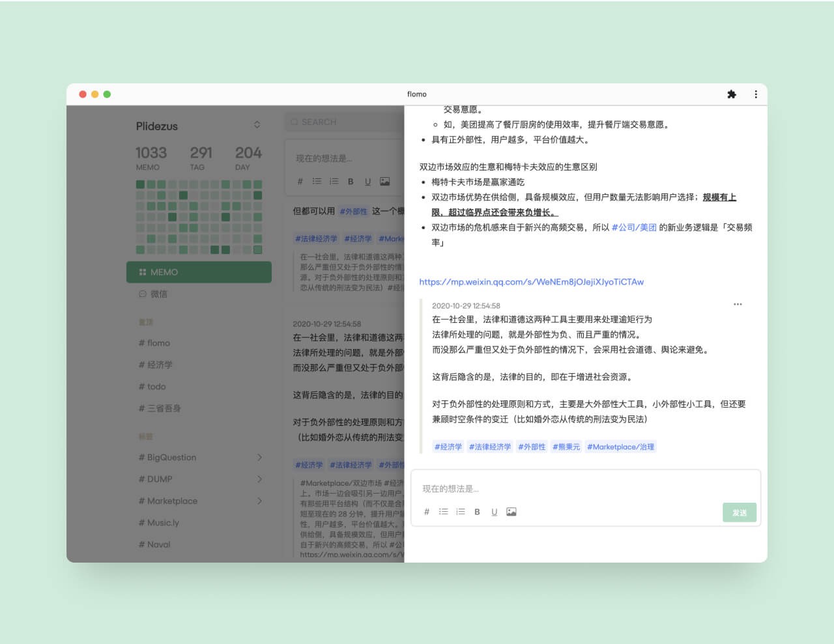
Task: Expand the DUMP tag chevron
Action: click(x=259, y=479)
